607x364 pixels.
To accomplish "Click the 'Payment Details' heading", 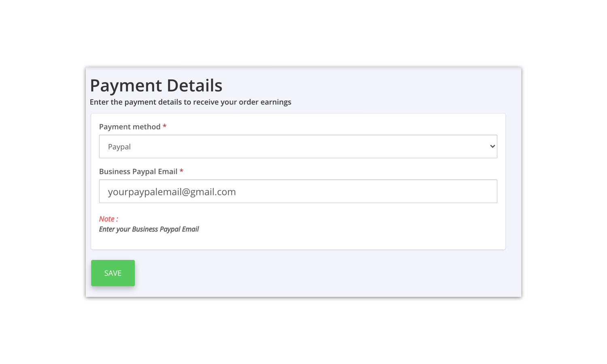I will point(156,85).
